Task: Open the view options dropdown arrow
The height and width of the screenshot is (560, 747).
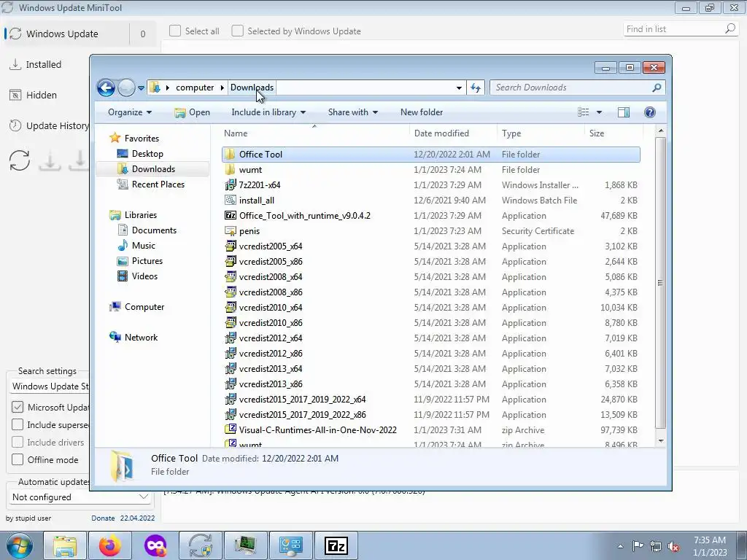Action: (x=600, y=112)
